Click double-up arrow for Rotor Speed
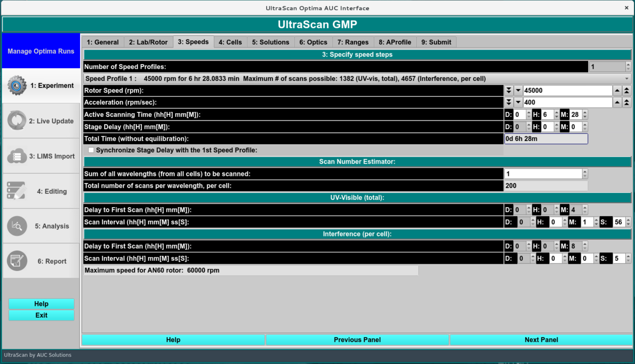Viewport: 635px width, 364px height. tap(627, 91)
